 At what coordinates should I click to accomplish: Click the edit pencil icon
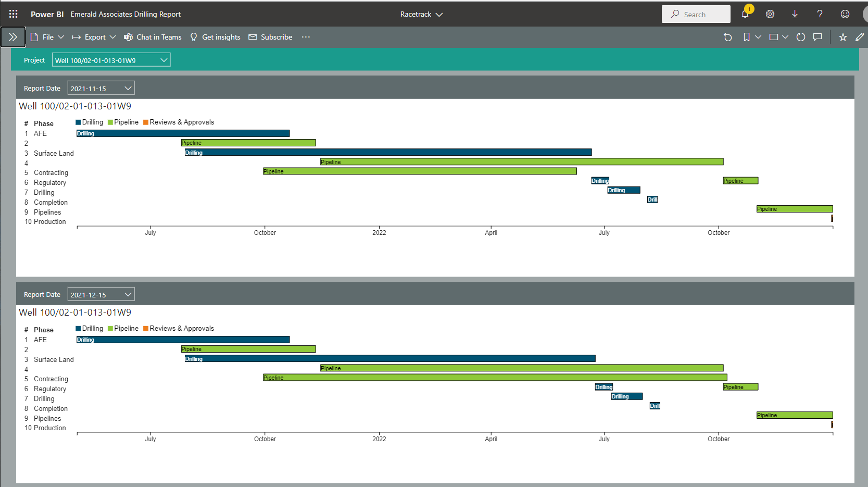(859, 37)
